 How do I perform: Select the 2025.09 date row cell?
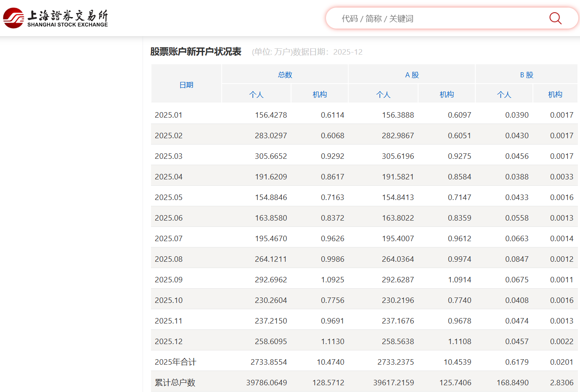[169, 280]
